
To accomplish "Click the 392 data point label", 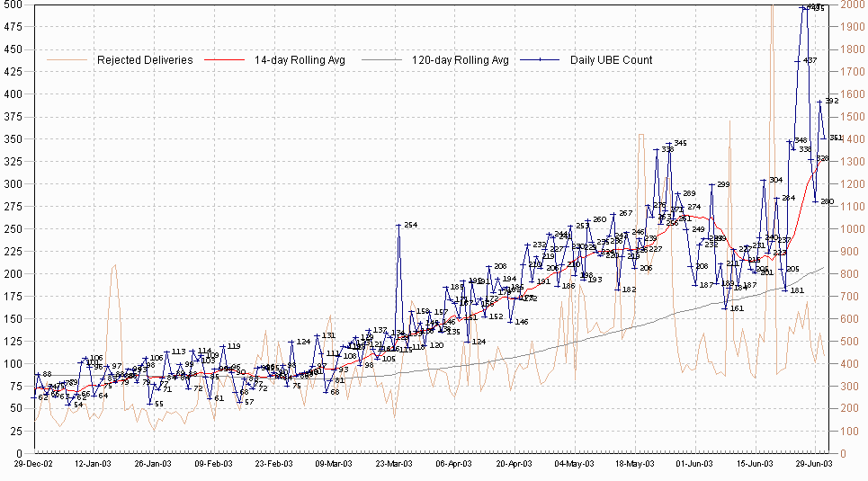I will pyautogui.click(x=831, y=102).
